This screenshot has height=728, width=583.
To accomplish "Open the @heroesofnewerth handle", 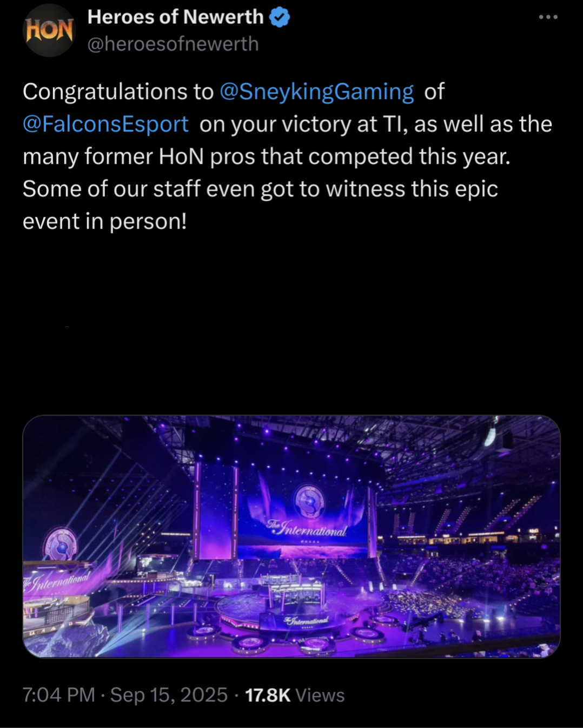I will pyautogui.click(x=173, y=44).
